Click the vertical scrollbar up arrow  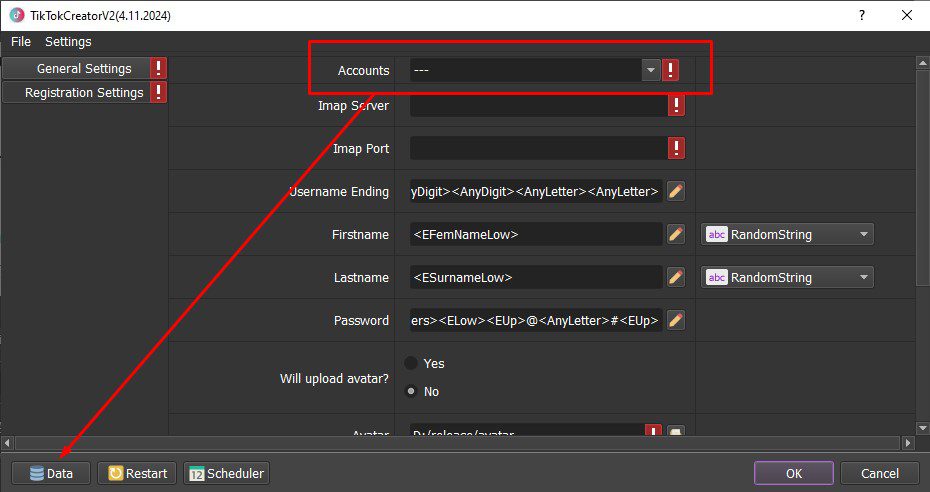click(922, 62)
